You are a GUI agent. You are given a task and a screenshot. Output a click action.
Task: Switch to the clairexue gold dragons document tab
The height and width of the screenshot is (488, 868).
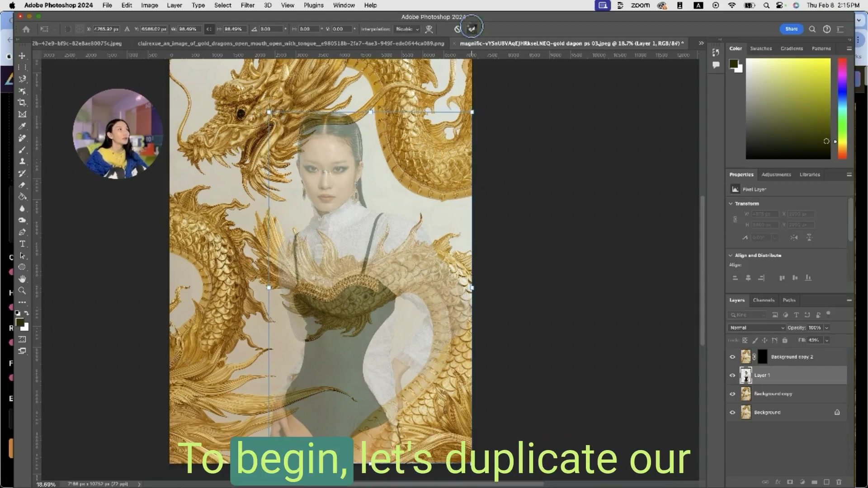pyautogui.click(x=291, y=43)
